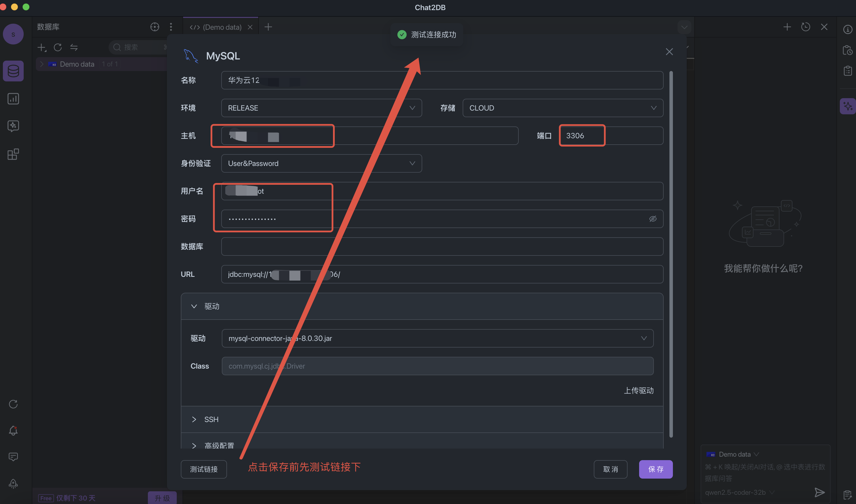Open the User&Password authentication dropdown
This screenshot has height=504, width=856.
coord(321,163)
